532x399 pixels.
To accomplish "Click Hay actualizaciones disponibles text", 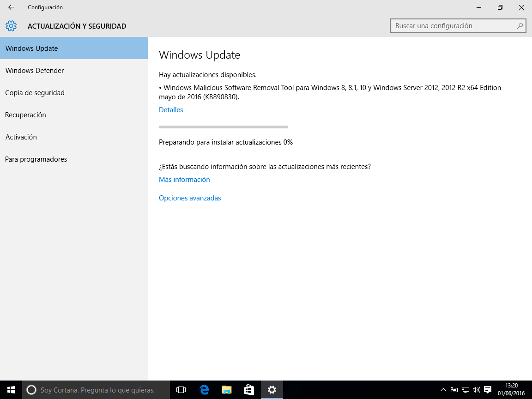I will 208,75.
